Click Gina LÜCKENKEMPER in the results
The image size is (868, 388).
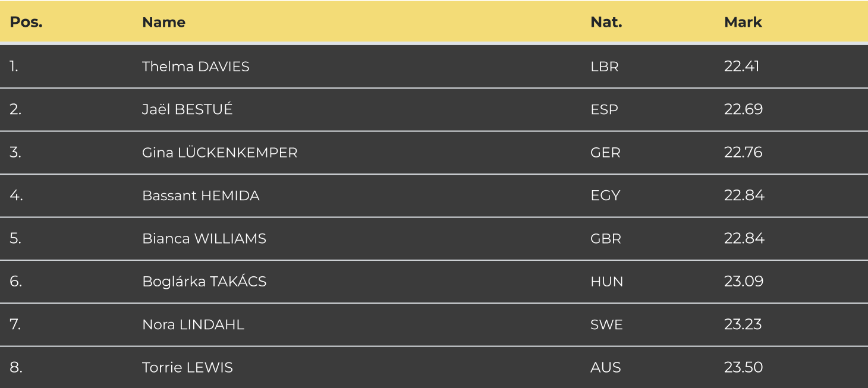pyautogui.click(x=219, y=153)
